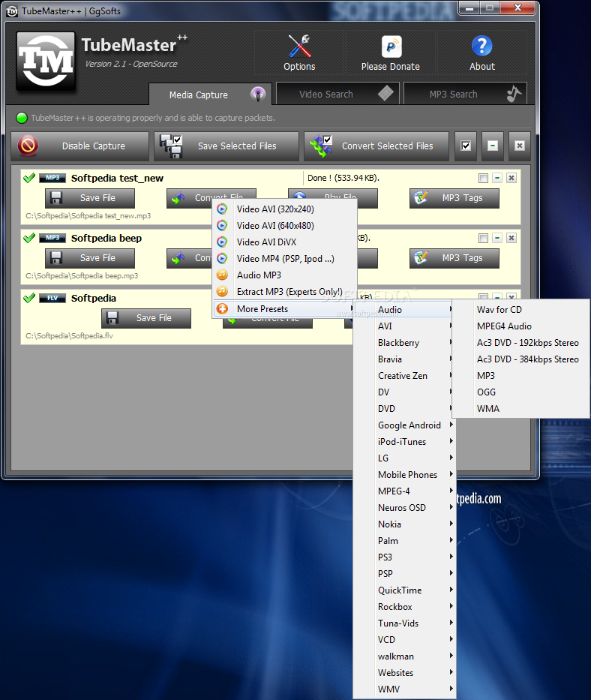This screenshot has width=591, height=700.
Task: Click the Disable Capture red prohibited icon
Action: click(x=28, y=146)
